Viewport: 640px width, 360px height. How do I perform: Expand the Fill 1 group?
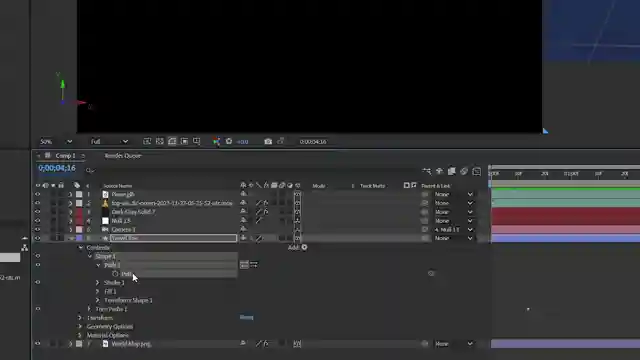[x=98, y=291]
